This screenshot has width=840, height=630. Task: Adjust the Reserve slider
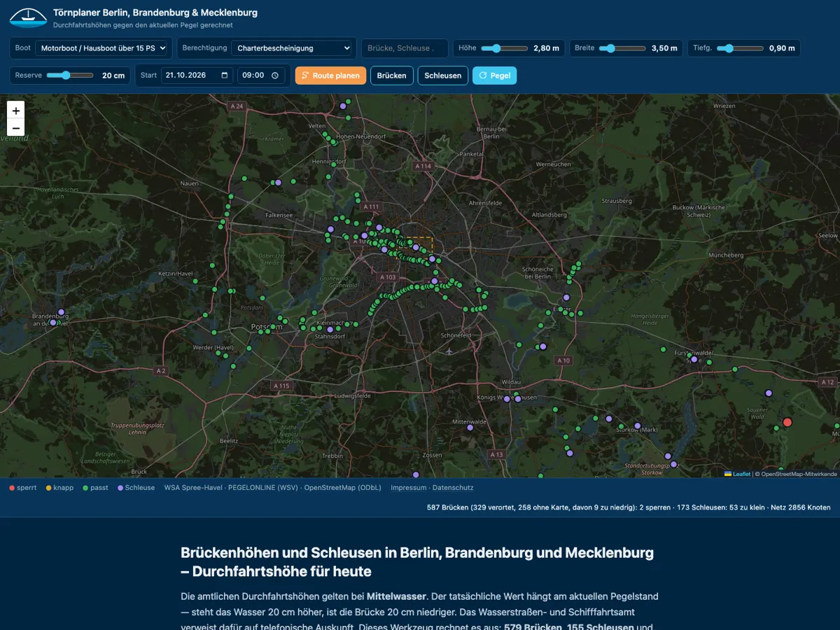point(70,76)
